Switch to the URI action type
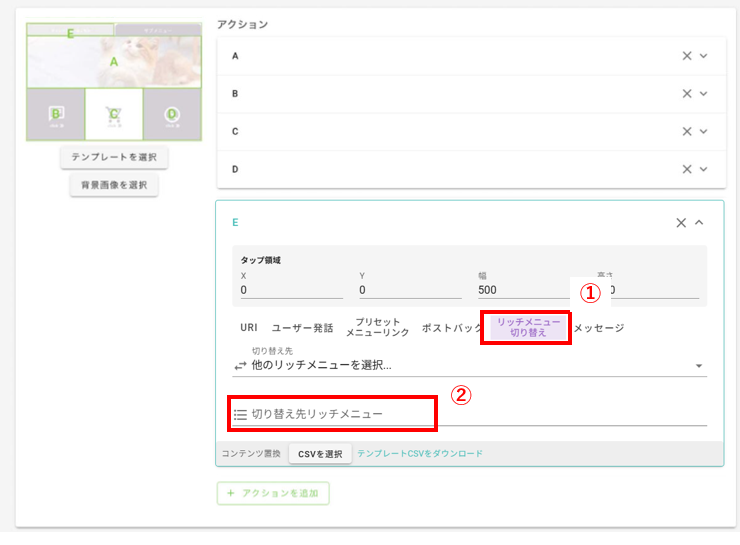This screenshot has width=740, height=545. click(249, 328)
